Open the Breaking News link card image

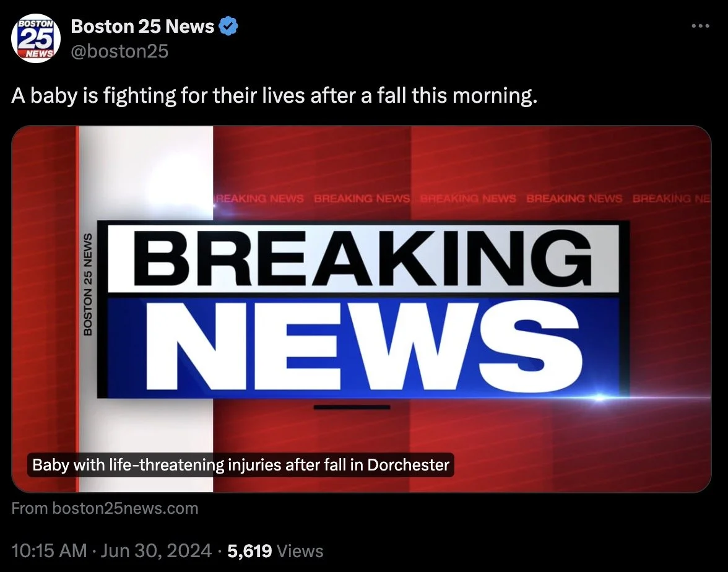[x=362, y=309]
